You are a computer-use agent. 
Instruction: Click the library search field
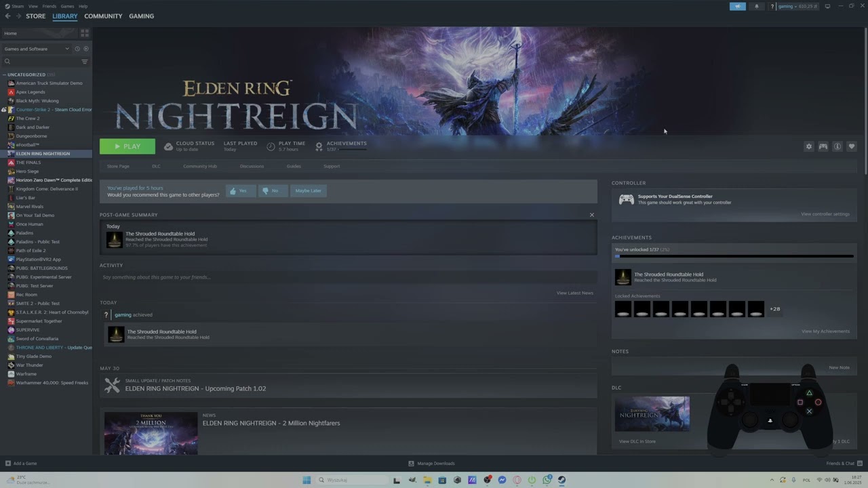coord(41,62)
